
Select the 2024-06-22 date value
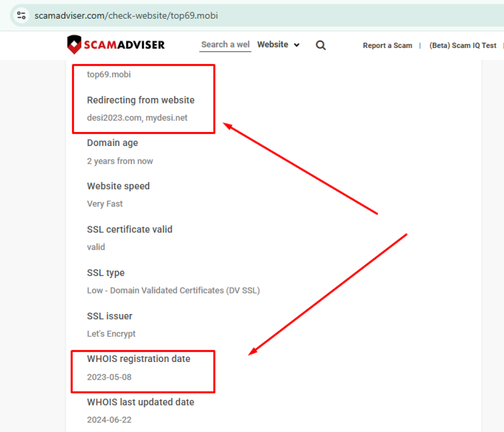pyautogui.click(x=109, y=420)
